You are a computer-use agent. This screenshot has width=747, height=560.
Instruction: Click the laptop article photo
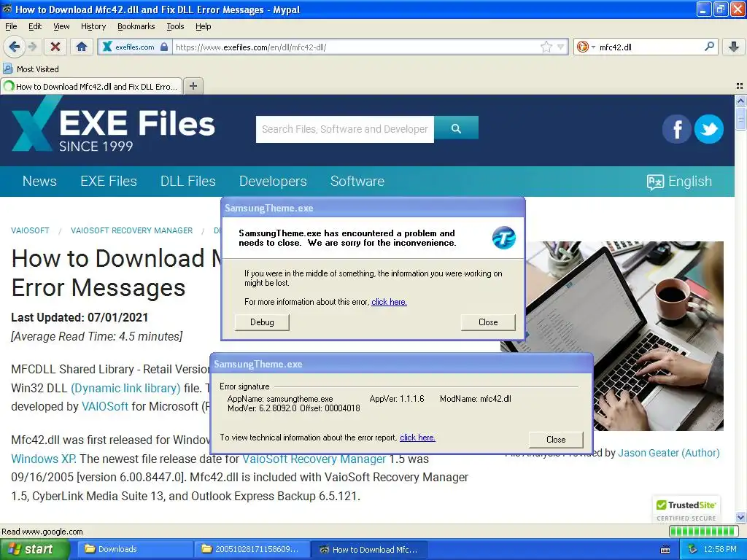pyautogui.click(x=624, y=335)
